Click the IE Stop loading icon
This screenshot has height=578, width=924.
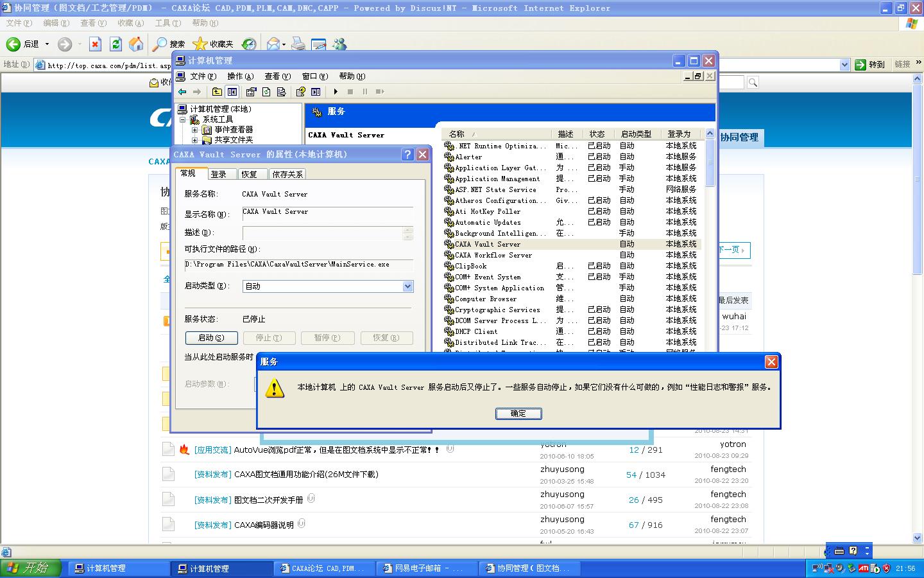tap(95, 44)
